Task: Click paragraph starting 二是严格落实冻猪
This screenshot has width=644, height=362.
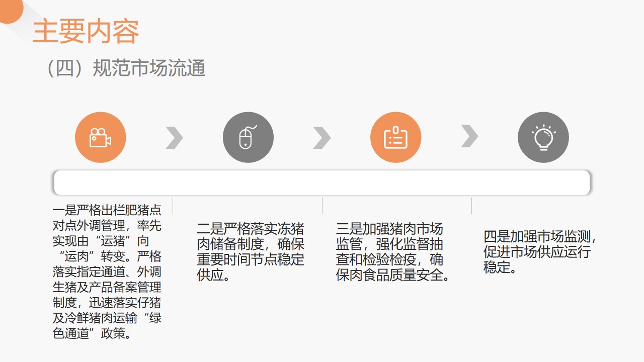Action: (251, 252)
